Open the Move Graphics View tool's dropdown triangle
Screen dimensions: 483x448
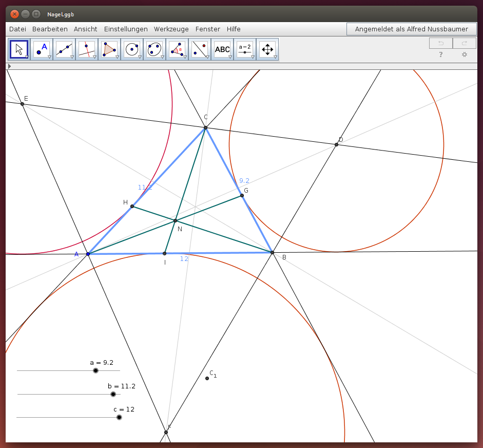pos(276,57)
